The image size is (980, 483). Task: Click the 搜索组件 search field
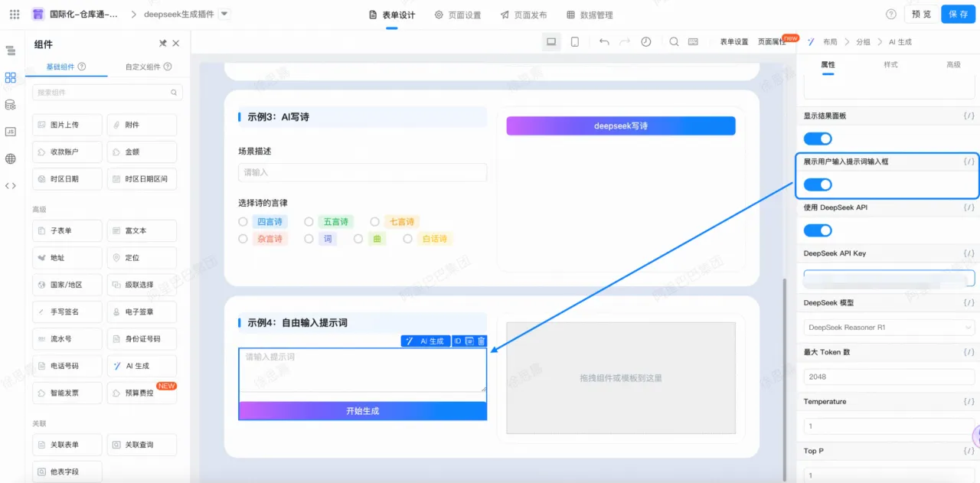click(x=107, y=93)
